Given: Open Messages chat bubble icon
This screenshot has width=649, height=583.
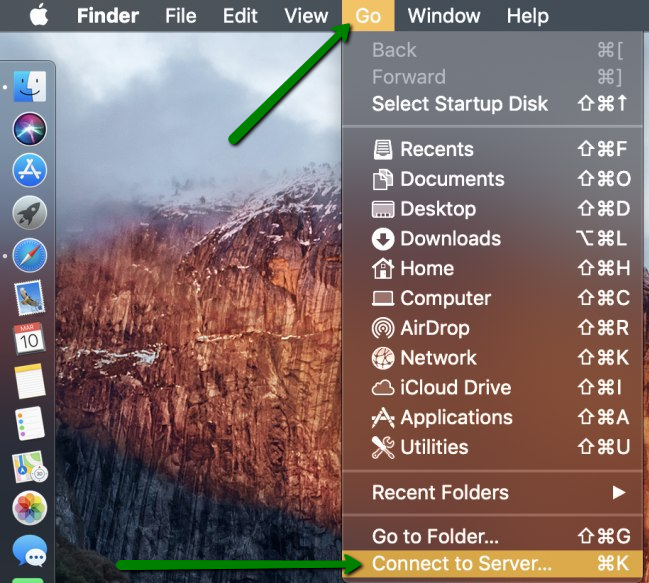Looking at the screenshot, I should click(x=29, y=551).
